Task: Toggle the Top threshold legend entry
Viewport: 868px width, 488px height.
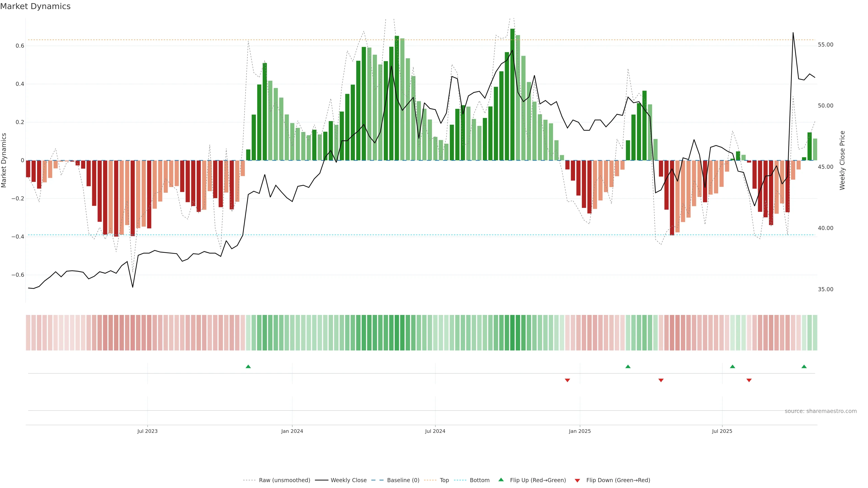Action: click(444, 480)
